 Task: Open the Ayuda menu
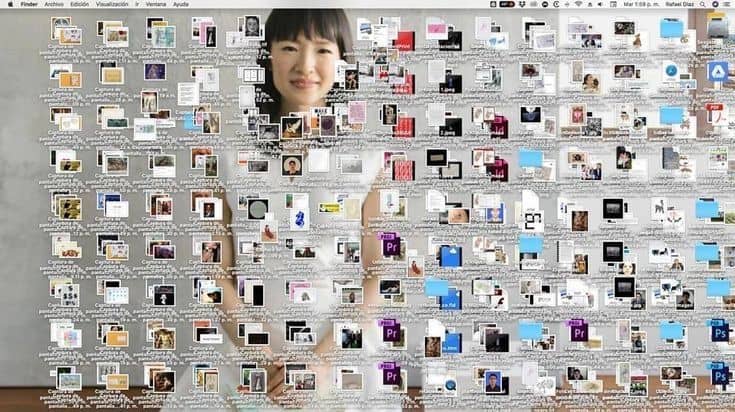(x=181, y=4)
